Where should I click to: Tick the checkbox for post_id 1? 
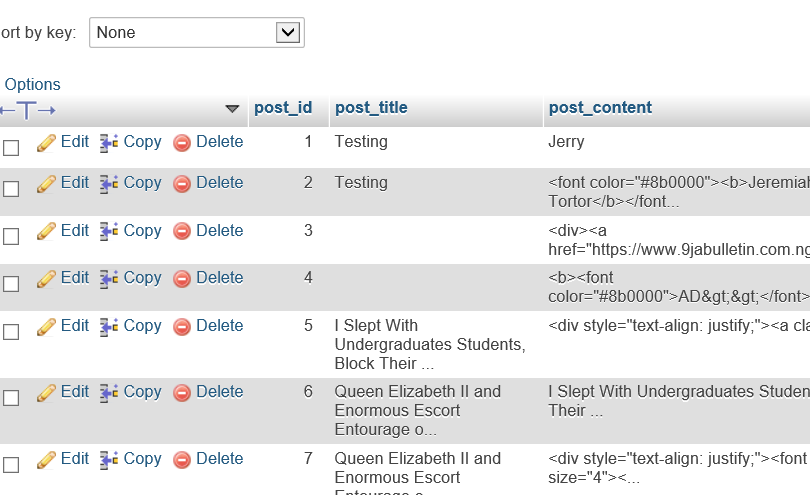11,148
